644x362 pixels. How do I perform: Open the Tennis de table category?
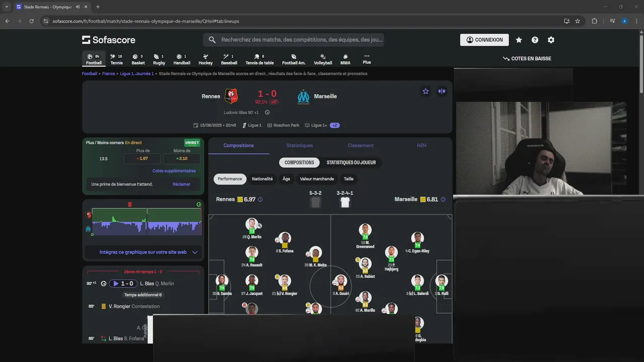click(x=260, y=59)
